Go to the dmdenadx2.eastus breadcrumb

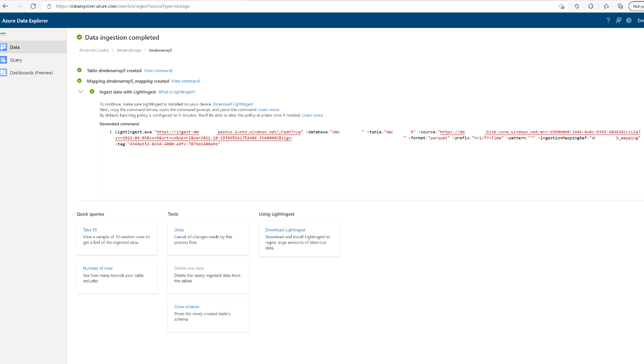click(94, 51)
